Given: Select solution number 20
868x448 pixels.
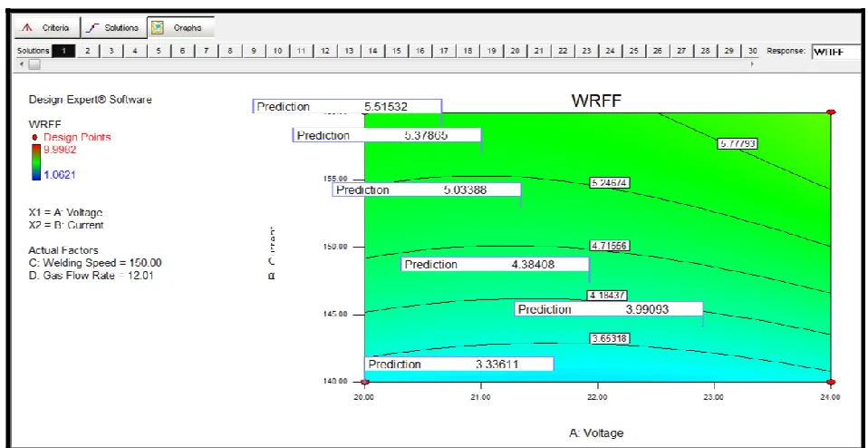Looking at the screenshot, I should point(515,51).
